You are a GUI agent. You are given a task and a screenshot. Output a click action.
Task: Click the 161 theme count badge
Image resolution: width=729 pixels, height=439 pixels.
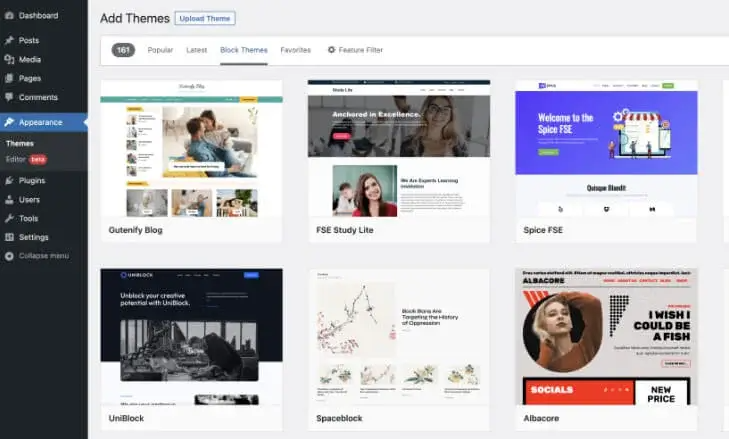pos(123,50)
